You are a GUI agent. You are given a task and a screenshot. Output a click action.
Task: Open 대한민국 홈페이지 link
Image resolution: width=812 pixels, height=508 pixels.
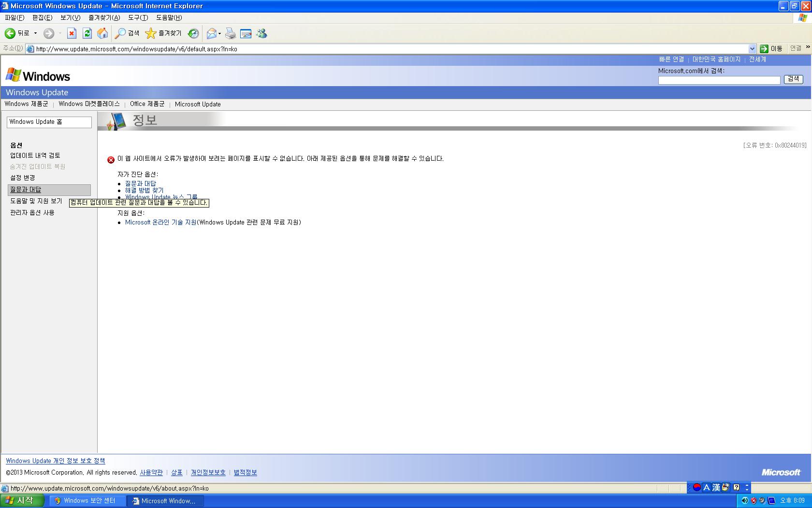tap(716, 60)
